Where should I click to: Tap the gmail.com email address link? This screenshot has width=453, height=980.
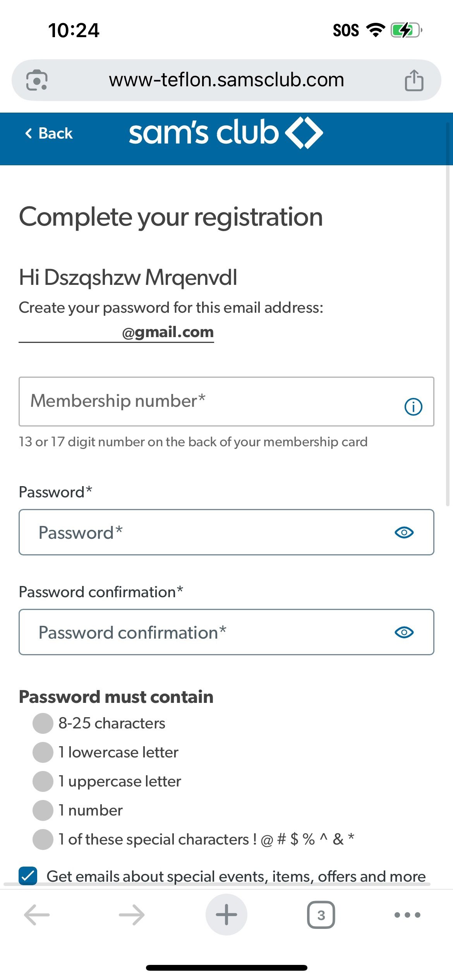116,332
